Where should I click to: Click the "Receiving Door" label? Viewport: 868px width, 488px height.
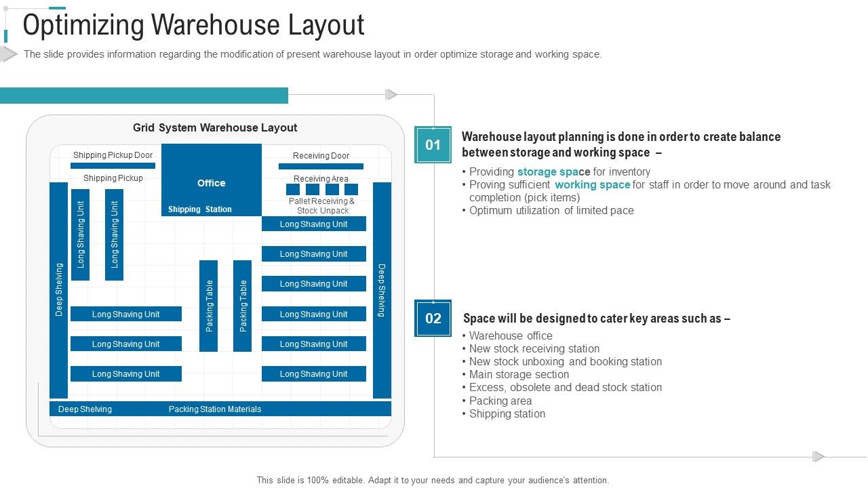click(x=321, y=156)
